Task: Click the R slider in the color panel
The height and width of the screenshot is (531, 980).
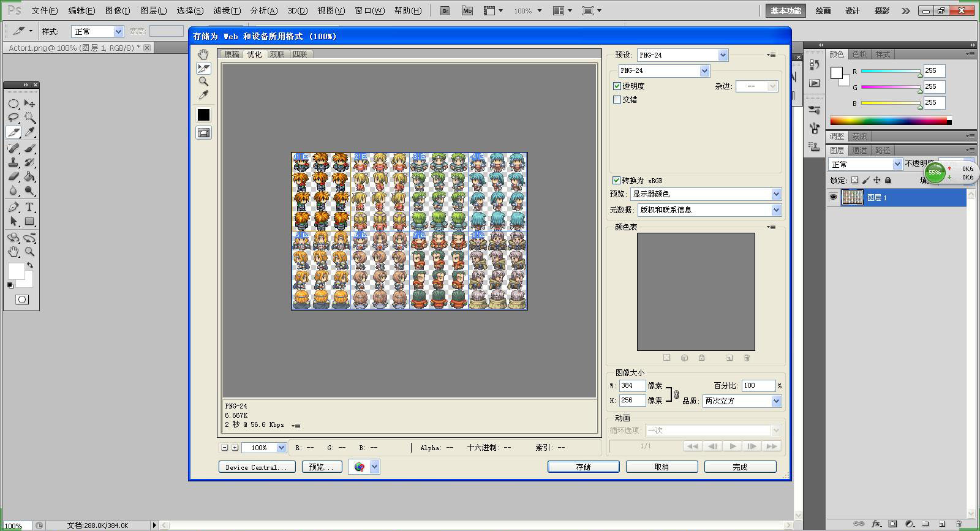Action: pyautogui.click(x=891, y=72)
